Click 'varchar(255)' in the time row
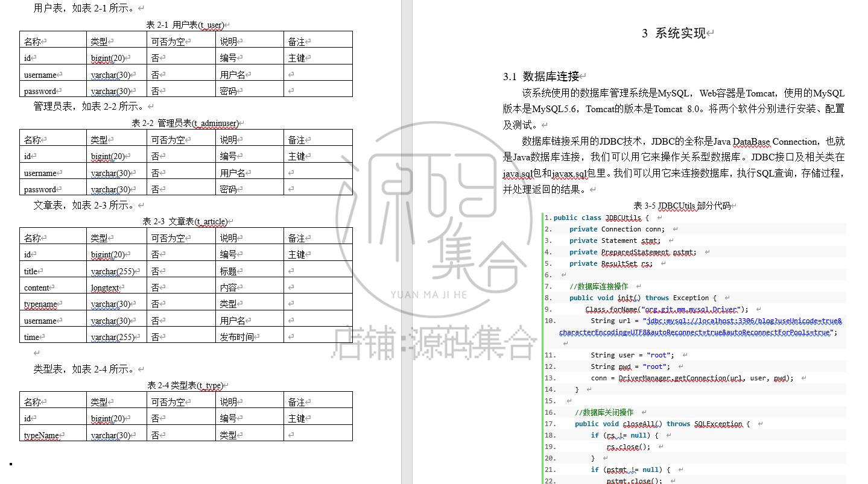The height and width of the screenshot is (484, 868). [x=113, y=337]
